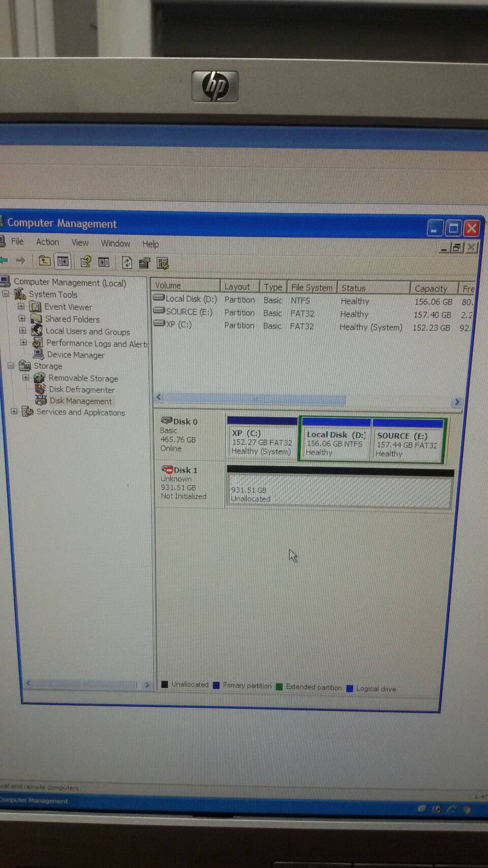
Task: Expand Local Users and Groups node
Action: (22, 331)
